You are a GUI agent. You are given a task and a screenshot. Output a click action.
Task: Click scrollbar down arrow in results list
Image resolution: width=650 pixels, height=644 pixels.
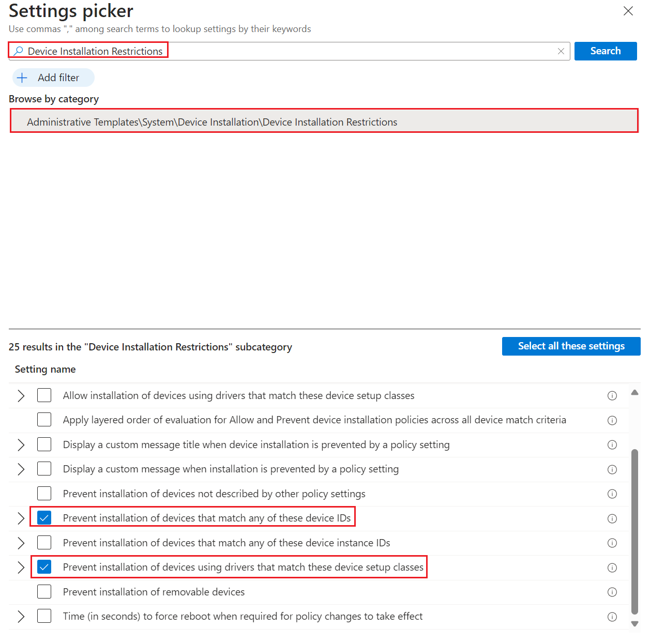(x=635, y=624)
